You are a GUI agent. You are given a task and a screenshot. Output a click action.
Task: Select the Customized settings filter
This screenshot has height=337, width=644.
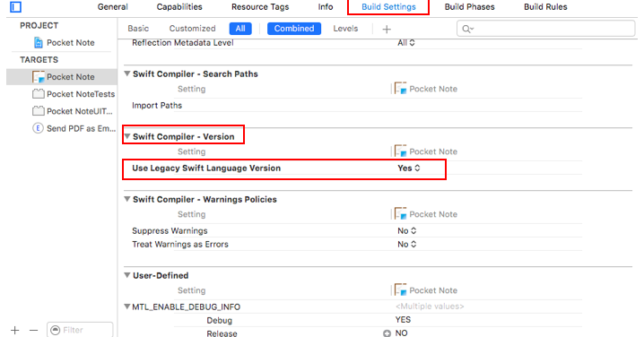[x=192, y=29]
